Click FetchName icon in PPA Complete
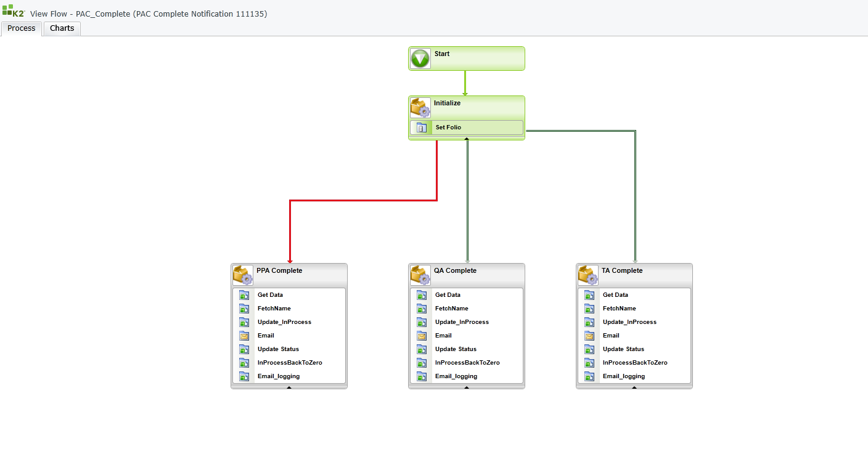The height and width of the screenshot is (457, 868). [x=244, y=309]
